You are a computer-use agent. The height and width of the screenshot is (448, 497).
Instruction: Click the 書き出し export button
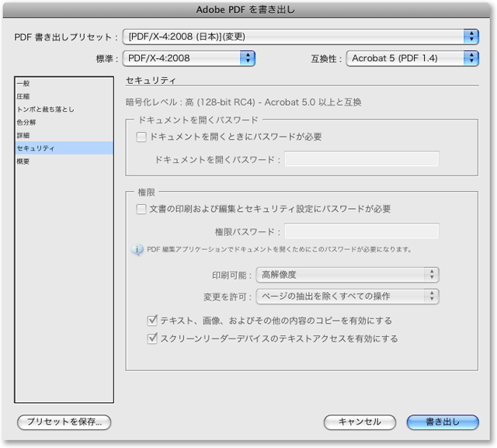click(443, 422)
